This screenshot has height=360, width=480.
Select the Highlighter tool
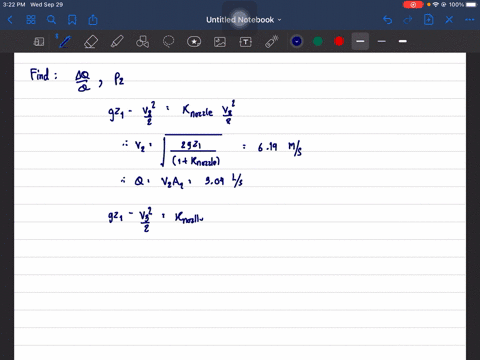click(x=117, y=42)
